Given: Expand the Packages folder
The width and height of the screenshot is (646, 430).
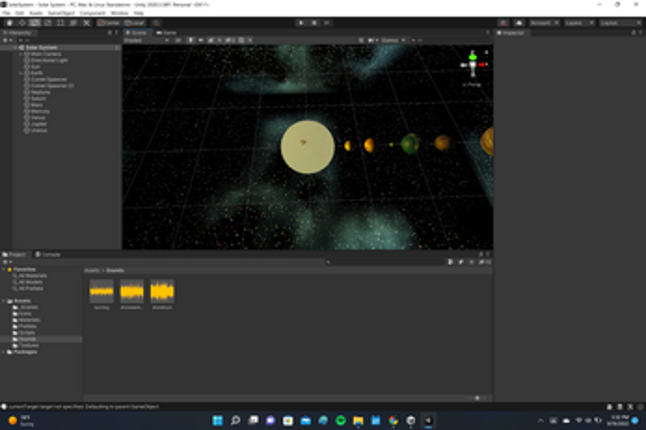Looking at the screenshot, I should point(4,352).
